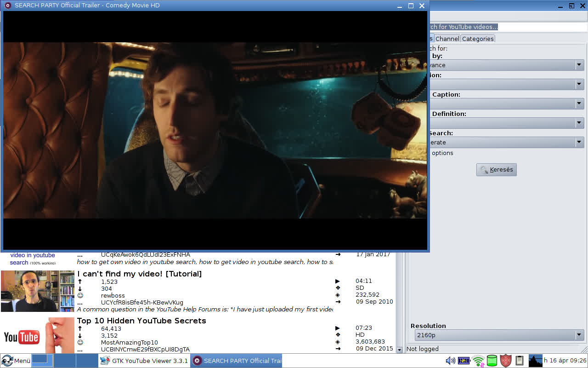Maximize the SEARCH PARTY player window
588x368 pixels.
[411, 6]
